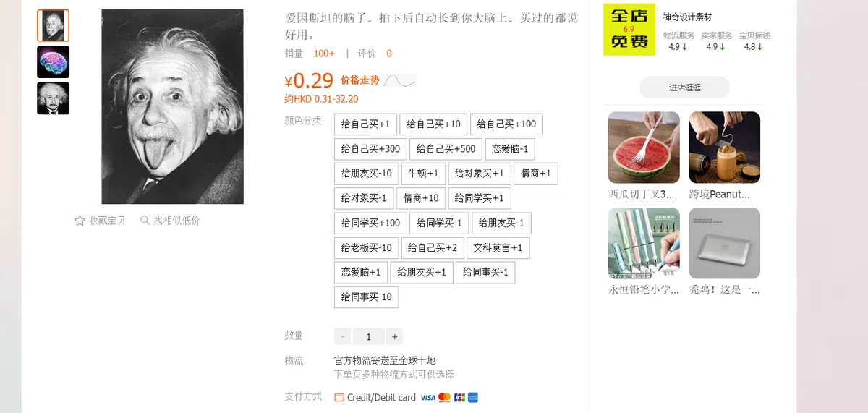Increase quantity with the plus button
The width and height of the screenshot is (868, 413).
394,336
